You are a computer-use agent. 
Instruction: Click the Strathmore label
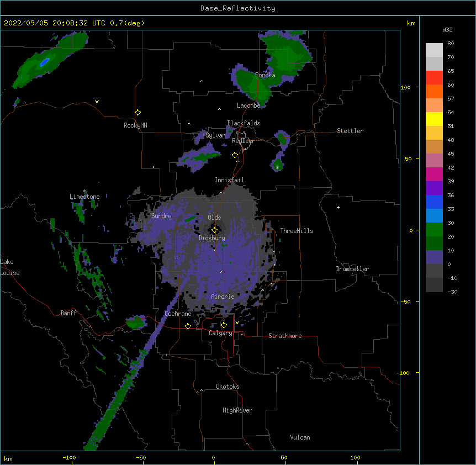point(285,336)
